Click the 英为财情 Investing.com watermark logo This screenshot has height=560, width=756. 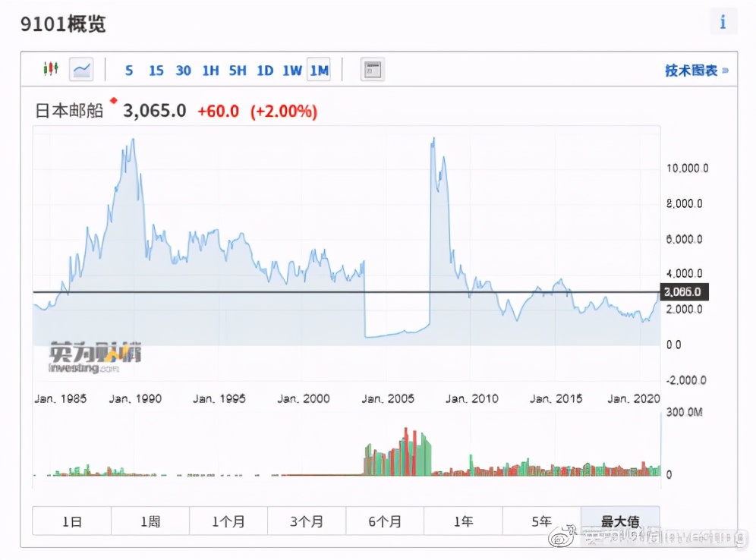pos(96,358)
